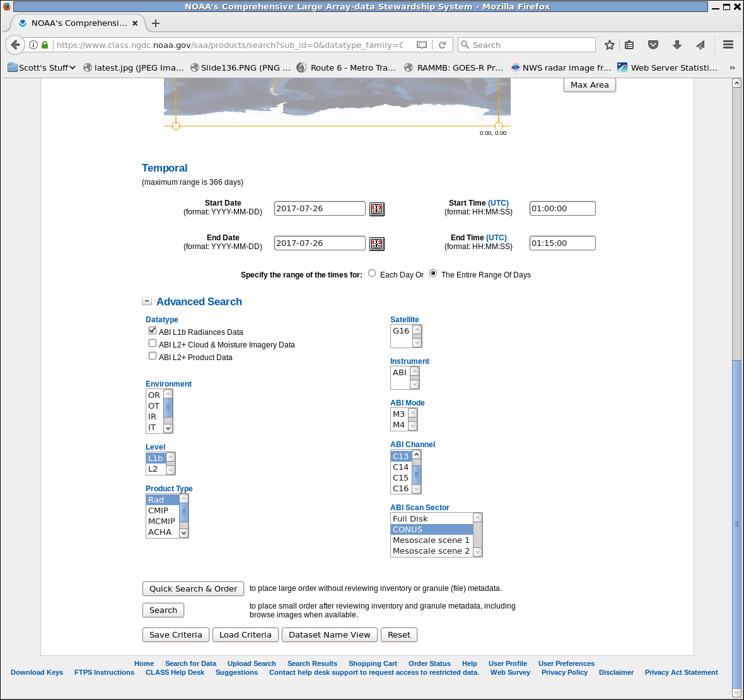
Task: Open the Home footer link
Action: tap(144, 663)
